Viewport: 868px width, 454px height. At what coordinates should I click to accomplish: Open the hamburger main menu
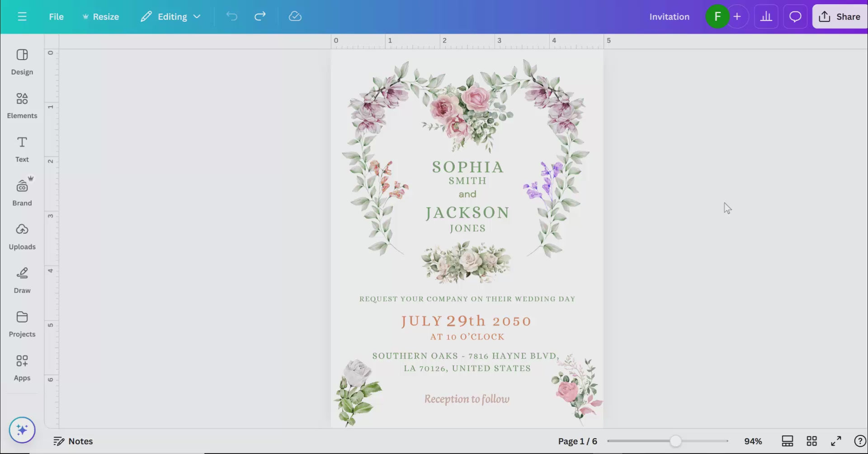tap(22, 17)
